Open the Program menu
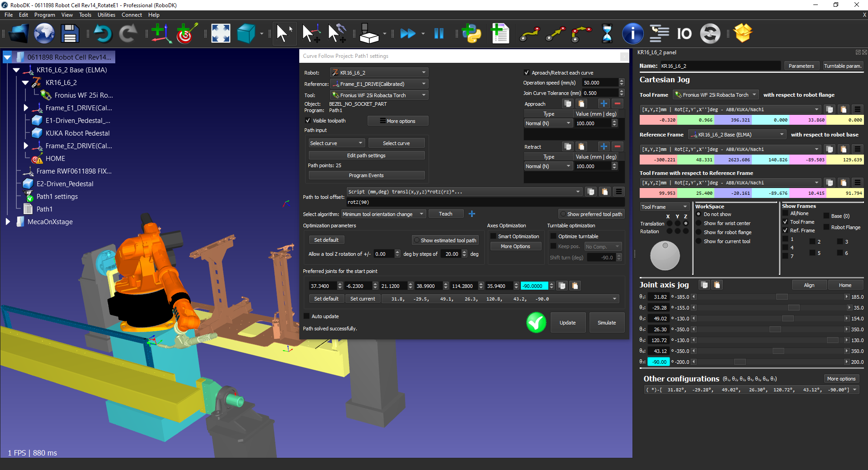Image resolution: width=868 pixels, height=470 pixels. (x=44, y=15)
